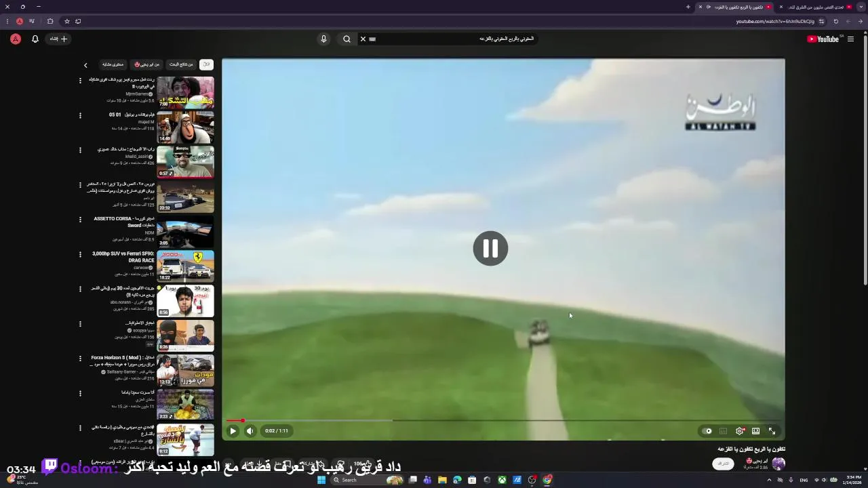Screen dimensions: 868x488
Task: Click the large pause overlay on the video
Action: [490, 248]
